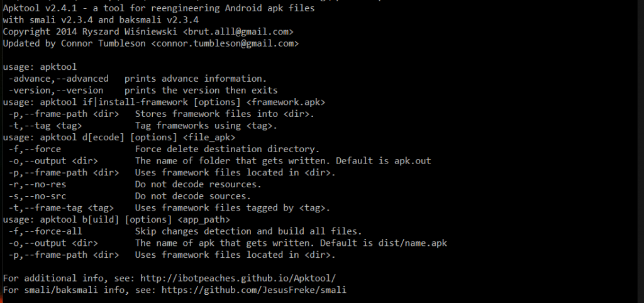Click the -f,--force-all option
644x303 pixels.
click(45, 231)
